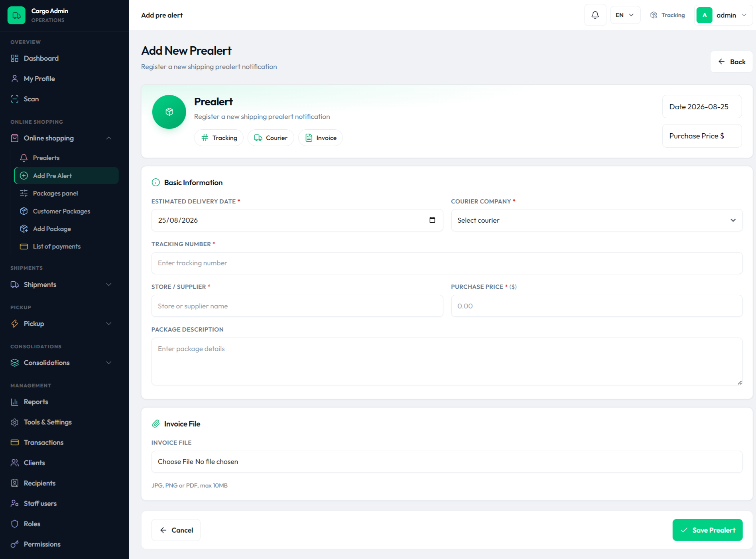Click the Reports chart icon
Image resolution: width=756 pixels, height=559 pixels.
pos(15,402)
